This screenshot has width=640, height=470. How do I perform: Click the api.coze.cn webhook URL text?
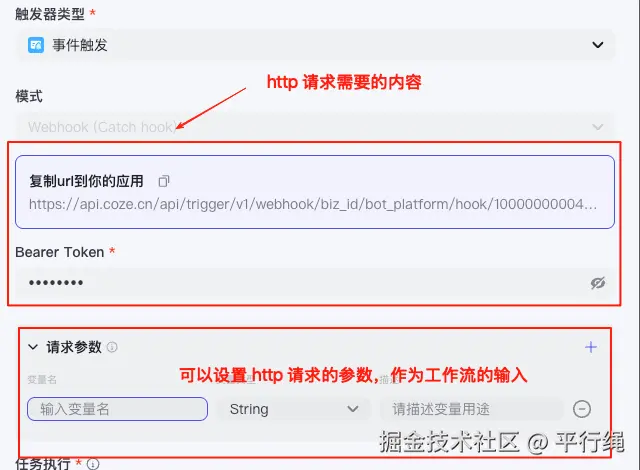pos(313,204)
